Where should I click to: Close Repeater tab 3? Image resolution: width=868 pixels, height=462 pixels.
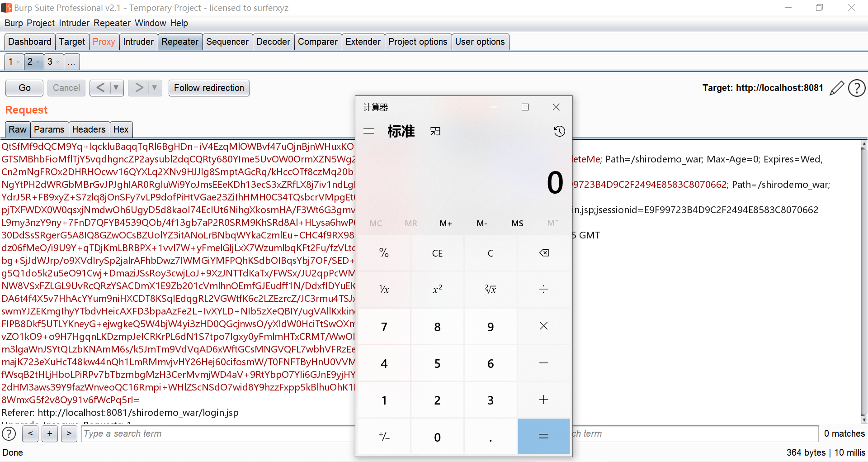[x=57, y=62]
